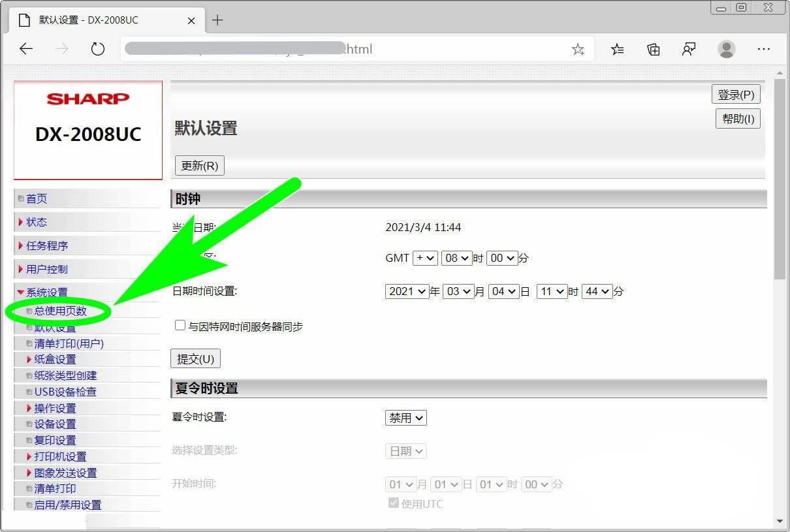The width and height of the screenshot is (790, 532).
Task: Toggle 与因特网时间服务器同步 checkbox
Action: pyautogui.click(x=180, y=325)
